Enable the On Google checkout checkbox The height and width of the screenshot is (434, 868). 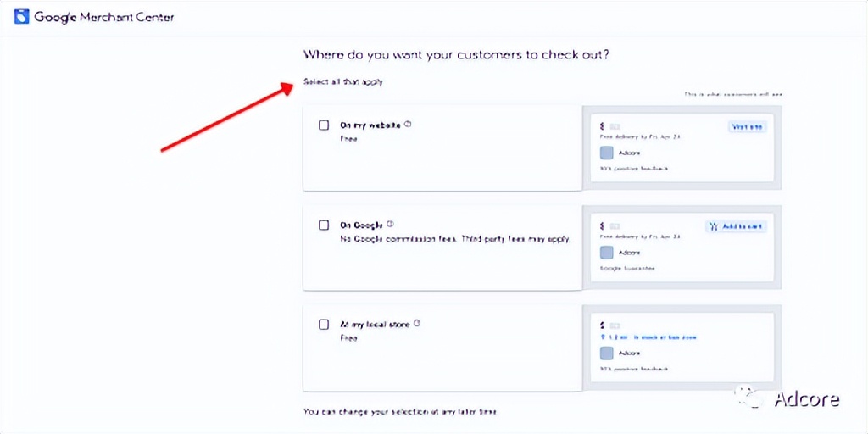pyautogui.click(x=324, y=225)
